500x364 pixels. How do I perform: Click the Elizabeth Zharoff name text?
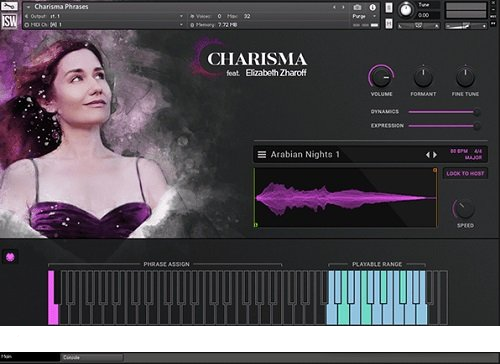point(276,73)
